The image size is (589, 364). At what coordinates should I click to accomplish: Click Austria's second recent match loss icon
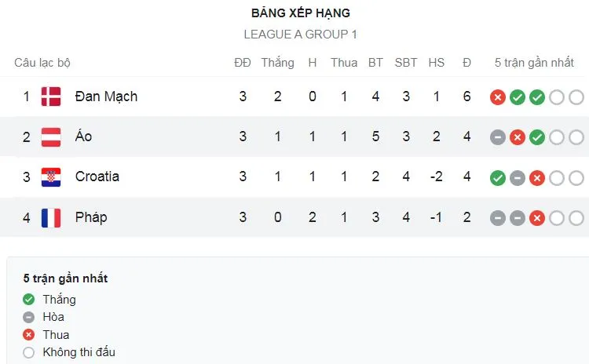517,137
